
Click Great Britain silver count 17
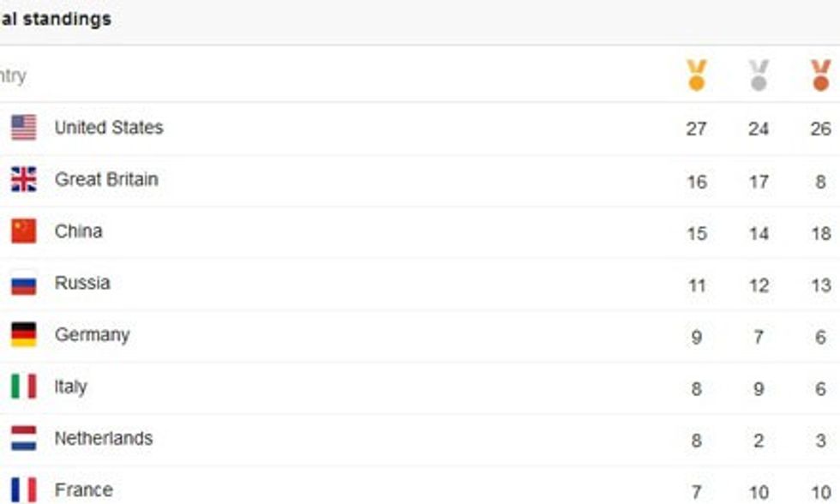(759, 182)
